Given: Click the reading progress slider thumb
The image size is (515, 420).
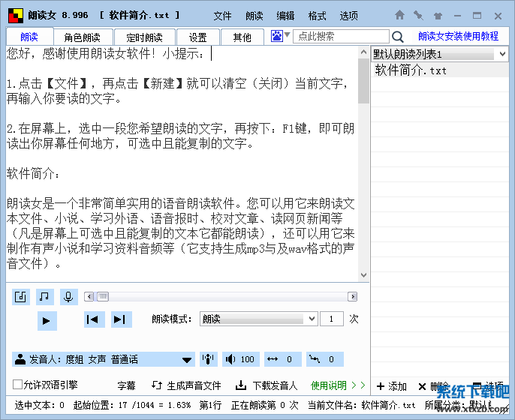Looking at the screenshot, I should click(x=103, y=297).
